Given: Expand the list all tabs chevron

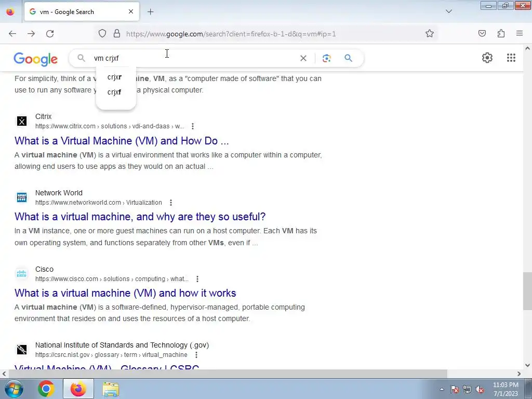Looking at the screenshot, I should (449, 11).
